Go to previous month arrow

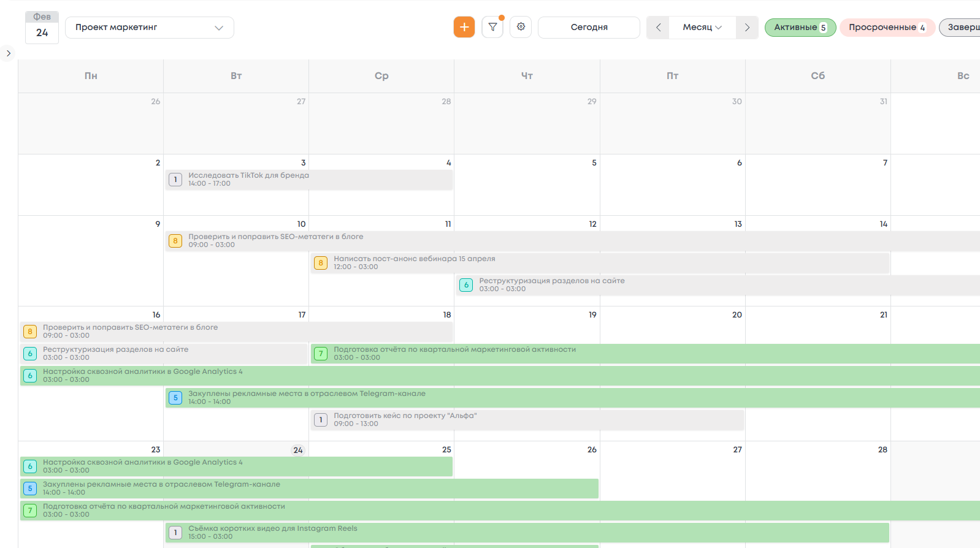658,28
